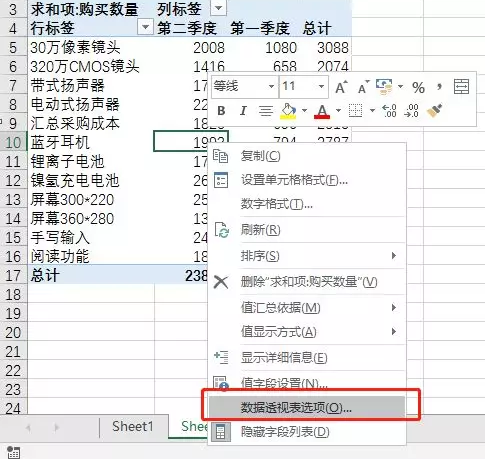Screen dimensions: 485x459
Task: Expand the 排序(S) submenu
Action: (307, 256)
